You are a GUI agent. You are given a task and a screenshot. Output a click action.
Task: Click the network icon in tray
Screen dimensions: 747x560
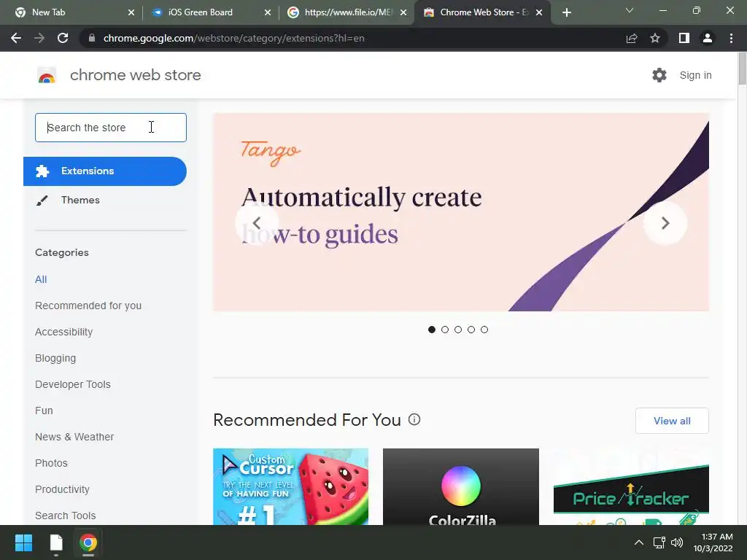(x=659, y=542)
